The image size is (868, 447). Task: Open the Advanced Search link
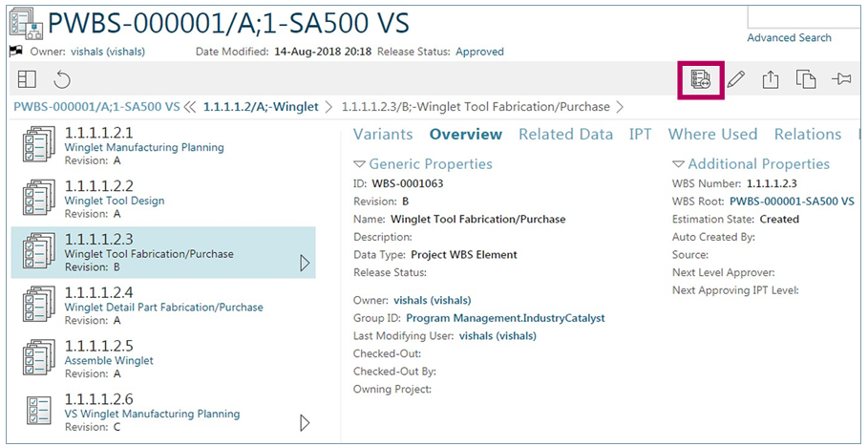(789, 38)
